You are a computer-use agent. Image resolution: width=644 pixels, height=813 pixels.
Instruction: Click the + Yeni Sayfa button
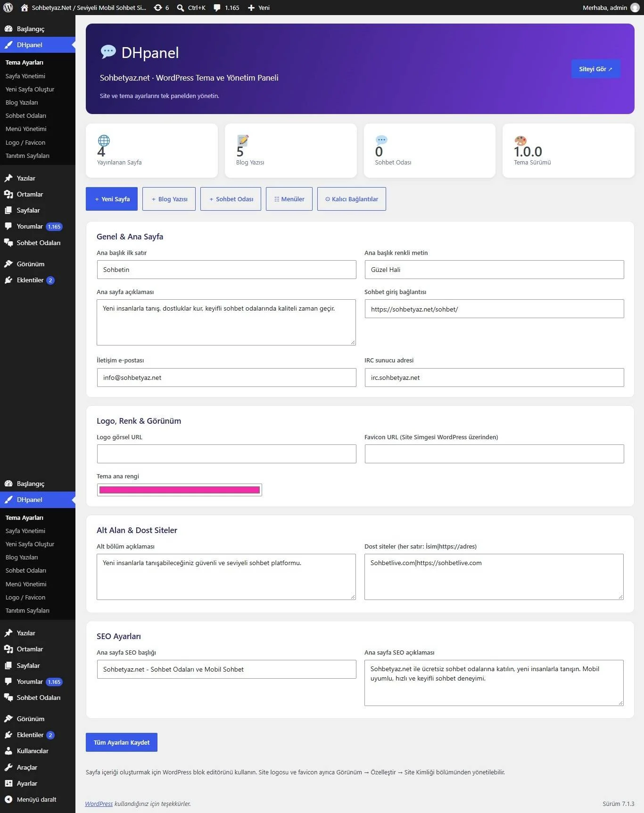coord(112,199)
